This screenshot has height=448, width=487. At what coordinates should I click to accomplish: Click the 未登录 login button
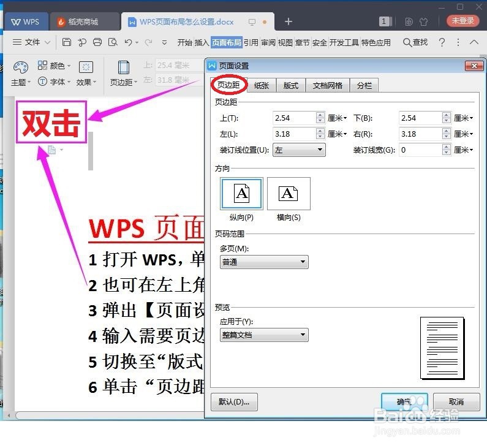[x=462, y=21]
